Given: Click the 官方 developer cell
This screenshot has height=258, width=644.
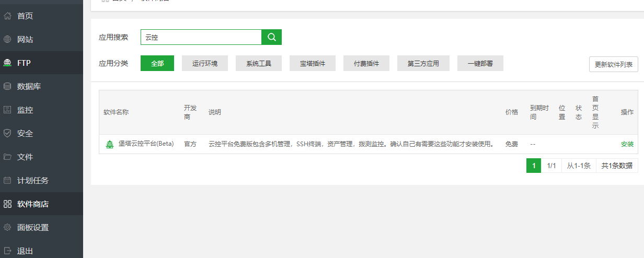Looking at the screenshot, I should [x=190, y=144].
